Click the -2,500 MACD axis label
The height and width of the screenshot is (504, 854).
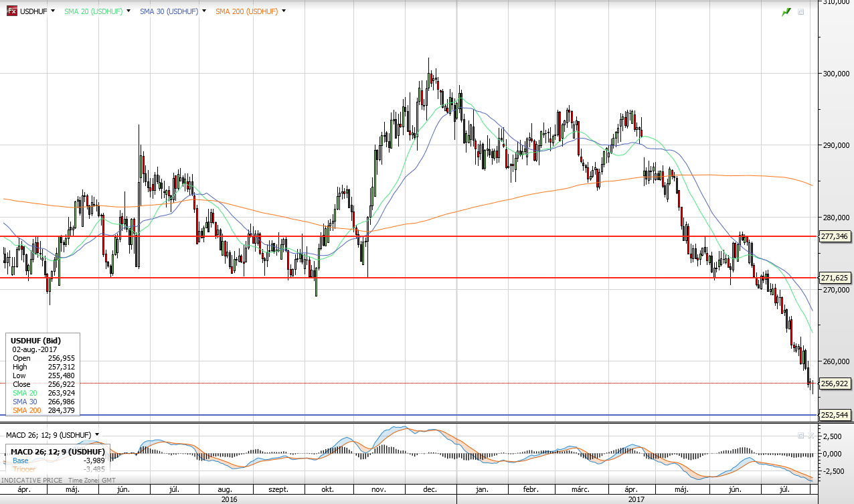tap(833, 471)
